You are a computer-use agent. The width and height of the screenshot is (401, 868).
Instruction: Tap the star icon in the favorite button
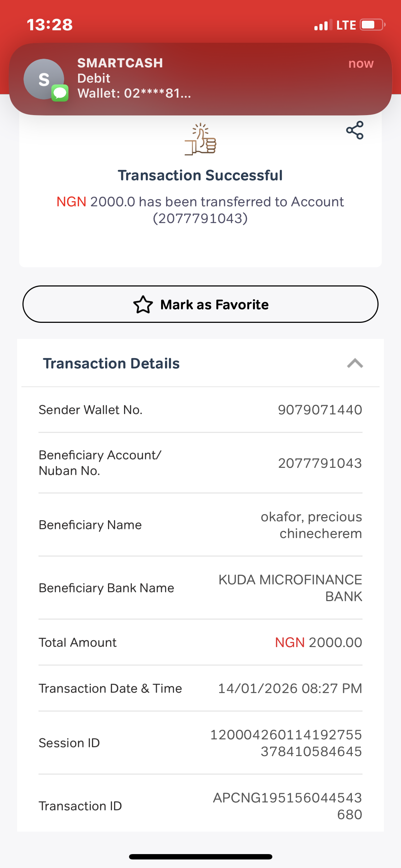143,305
